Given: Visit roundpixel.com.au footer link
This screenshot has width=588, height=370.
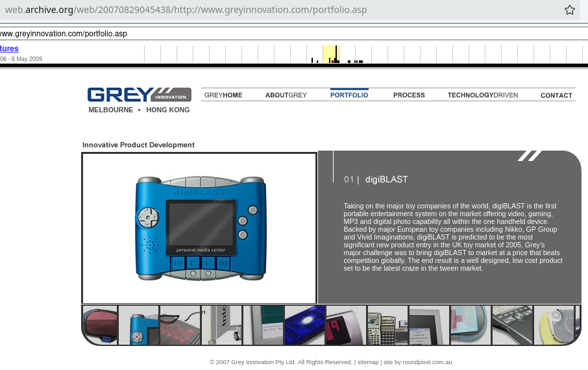Looking at the screenshot, I should [x=427, y=362].
